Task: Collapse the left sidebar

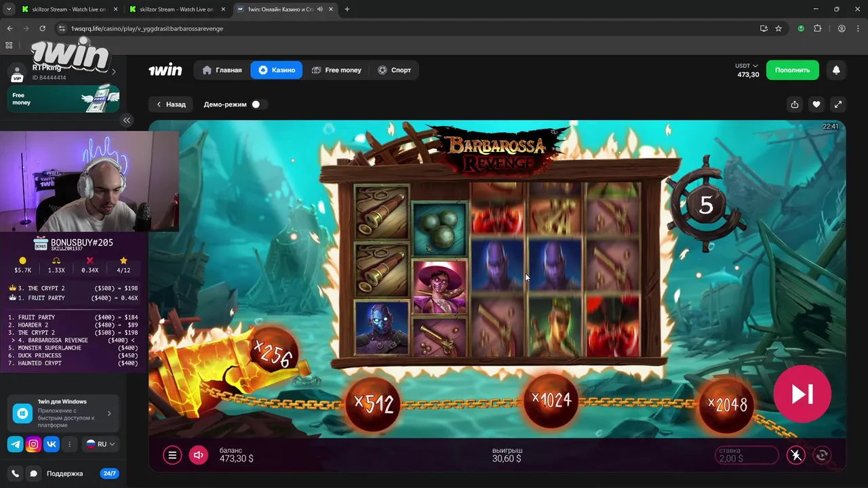Action: click(127, 120)
